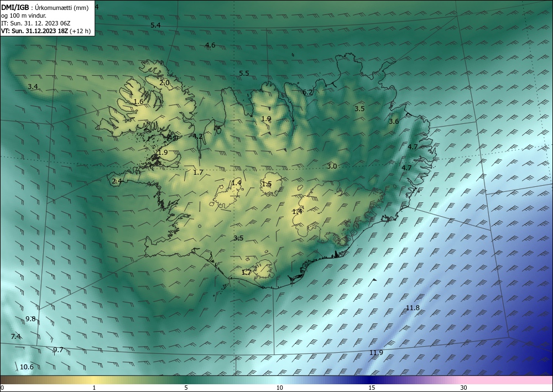Screen dimensions: 553x392
Task: Click the color scale tick label 5
Action: [186, 388]
